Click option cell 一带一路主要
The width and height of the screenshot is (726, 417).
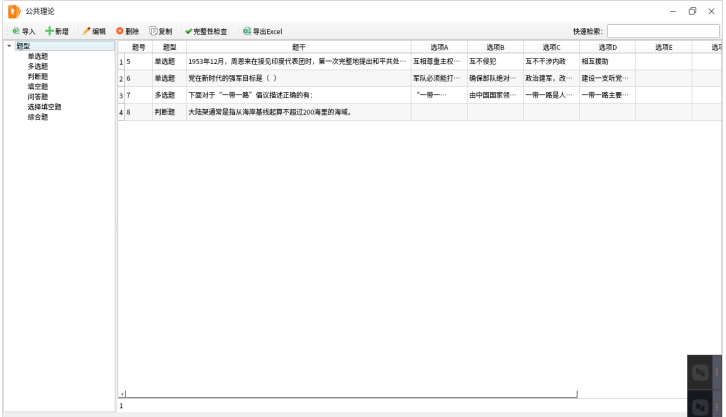tap(607, 95)
